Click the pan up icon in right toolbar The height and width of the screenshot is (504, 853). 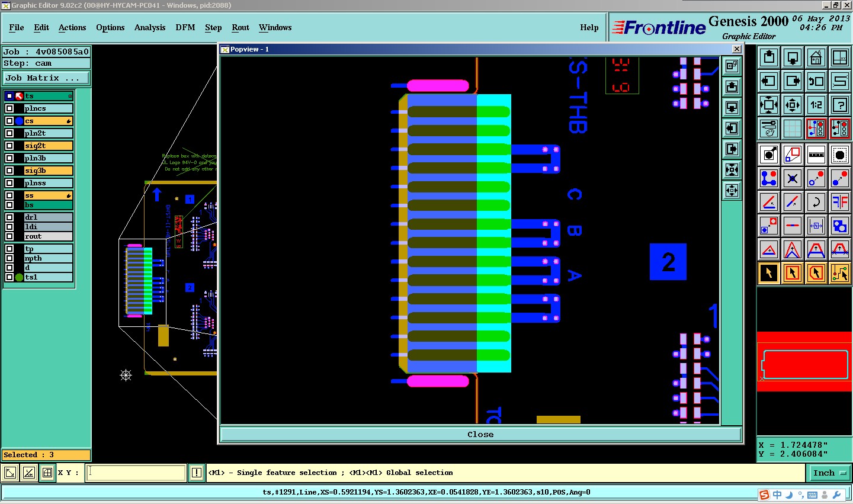point(769,57)
